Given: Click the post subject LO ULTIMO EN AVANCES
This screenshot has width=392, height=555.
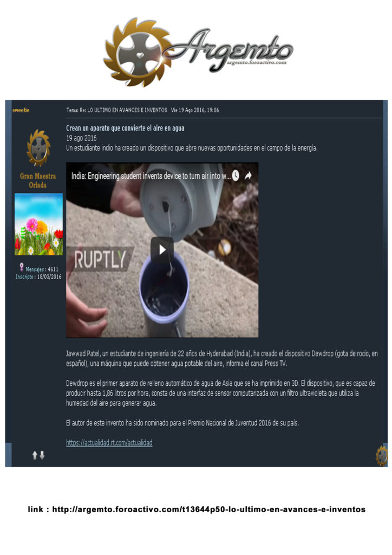Looking at the screenshot, I should pyautogui.click(x=127, y=110).
